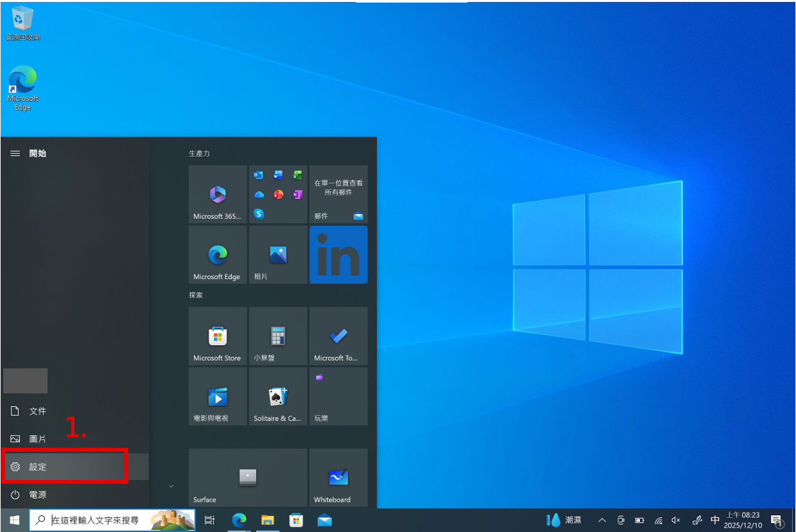Launch the Microsoft Store tile
Screen dimensions: 796x532
coord(218,336)
